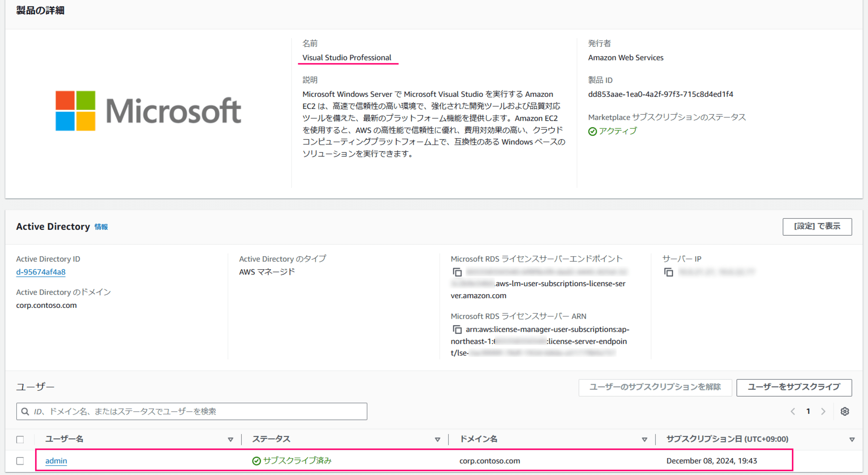
Task: Sort users by ドメイン名 column arrow
Action: [644, 439]
